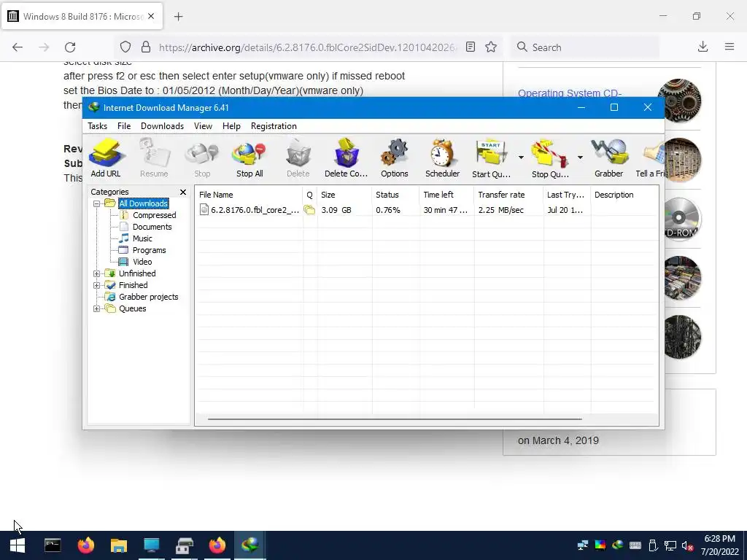Click the Start Queue toolbar icon

(x=491, y=158)
